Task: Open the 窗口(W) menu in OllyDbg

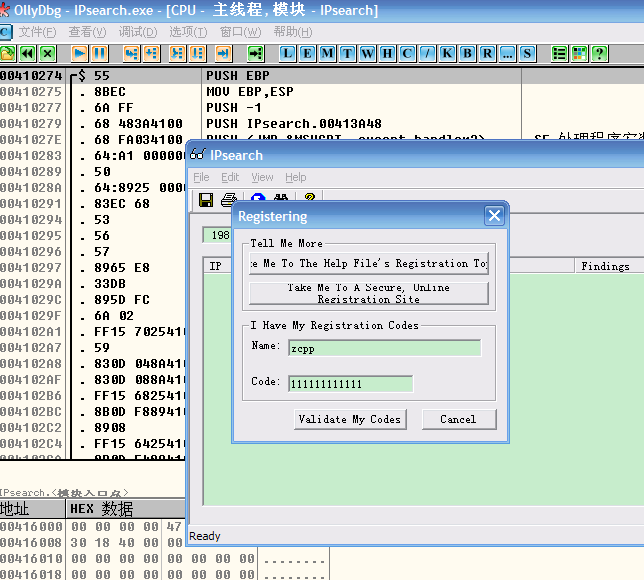Action: 240,32
